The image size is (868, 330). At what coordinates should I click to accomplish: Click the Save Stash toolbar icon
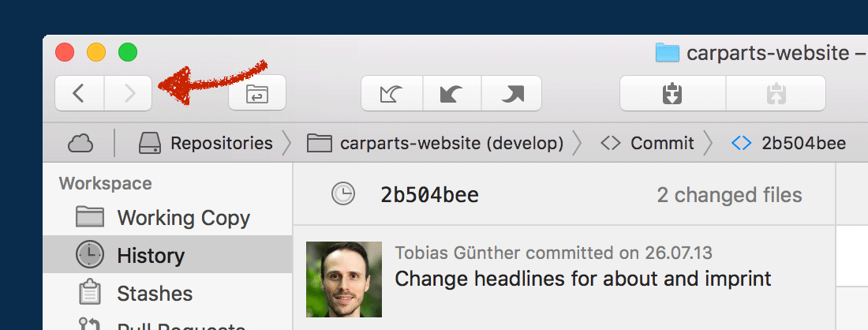(672, 94)
